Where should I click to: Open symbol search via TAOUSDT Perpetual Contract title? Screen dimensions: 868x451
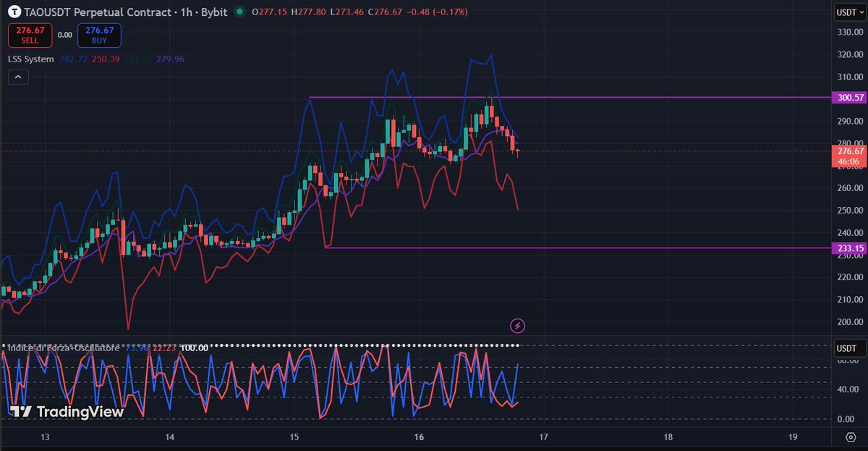(x=125, y=12)
